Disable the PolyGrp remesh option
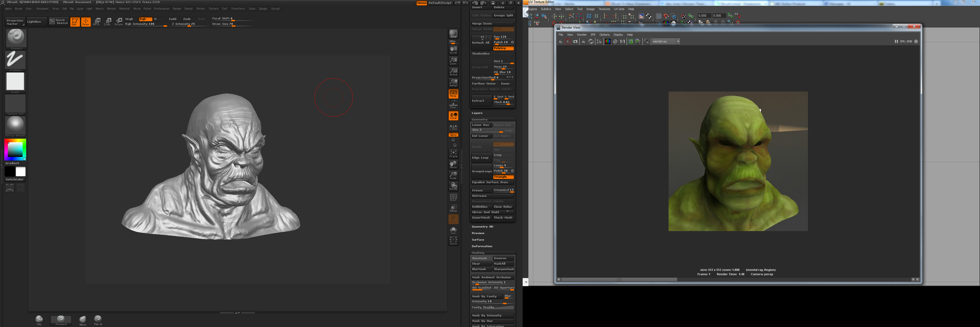The height and width of the screenshot is (327, 980). point(503,48)
